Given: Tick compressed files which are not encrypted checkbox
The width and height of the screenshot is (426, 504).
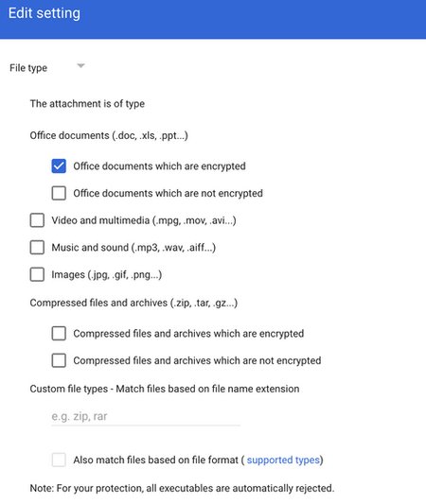Looking at the screenshot, I should [x=59, y=360].
